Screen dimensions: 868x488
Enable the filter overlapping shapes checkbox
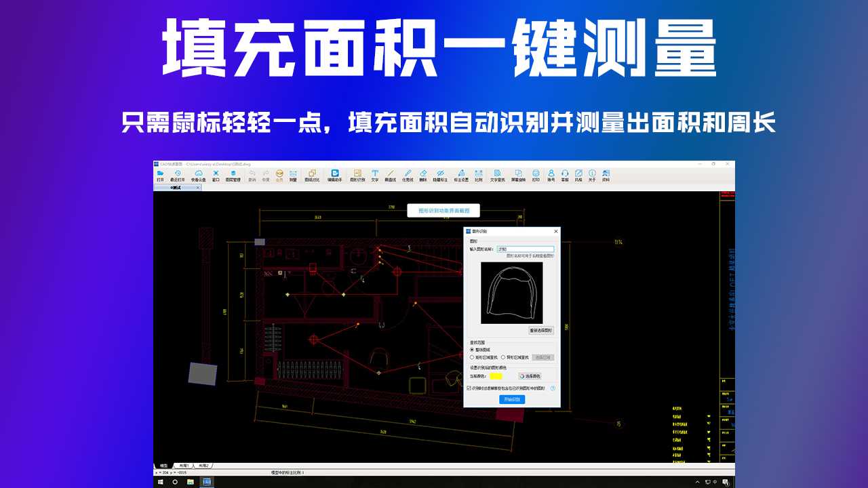click(x=469, y=388)
